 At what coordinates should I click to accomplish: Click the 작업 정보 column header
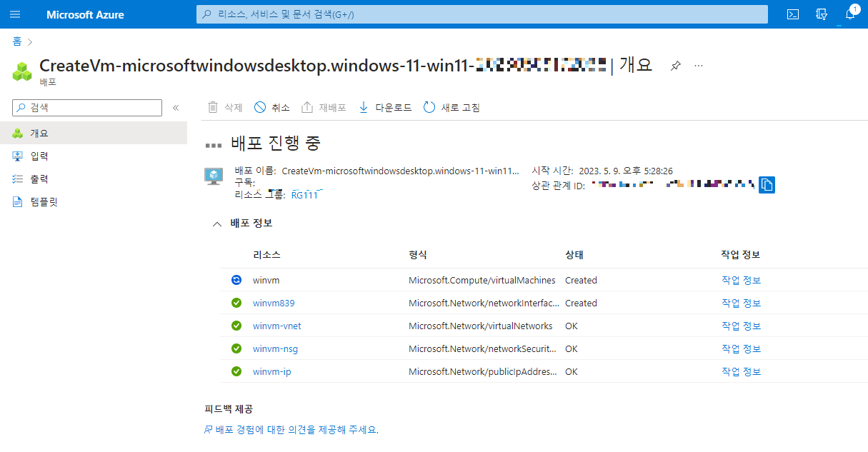click(x=741, y=255)
